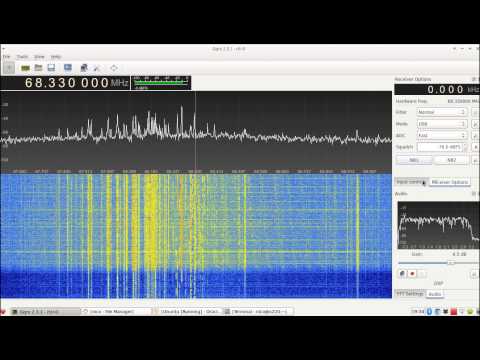Open the Filter width dropdown

pyautogui.click(x=441, y=112)
